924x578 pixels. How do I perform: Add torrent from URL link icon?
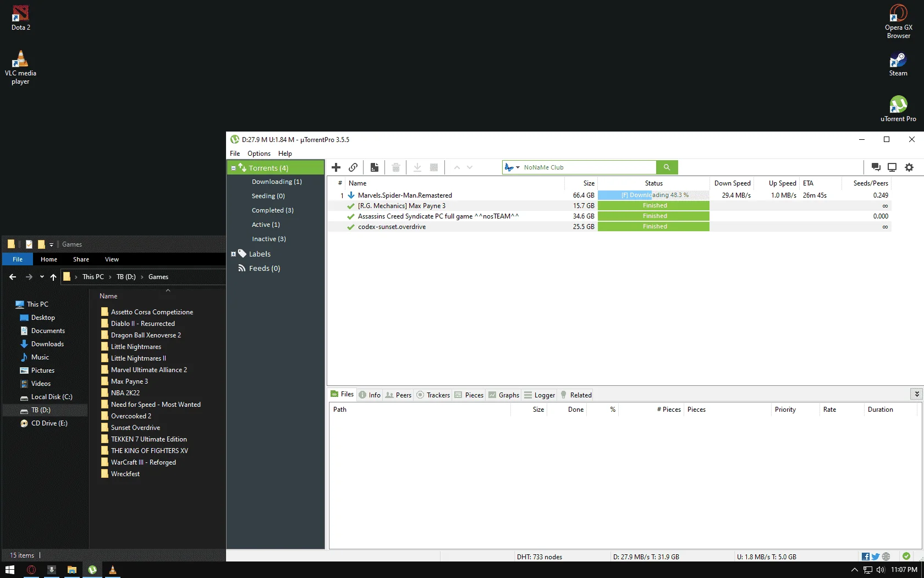(x=353, y=167)
